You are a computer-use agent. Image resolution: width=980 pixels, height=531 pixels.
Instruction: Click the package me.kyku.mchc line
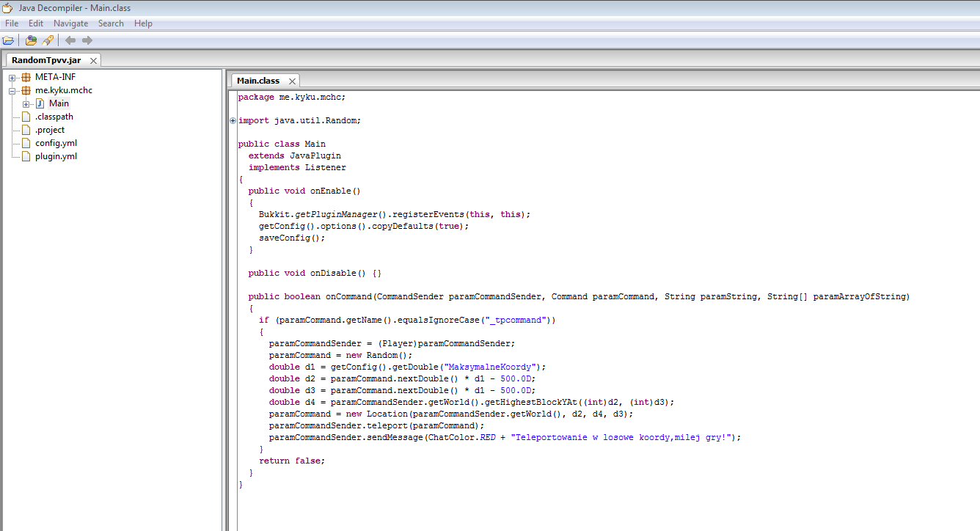(291, 97)
